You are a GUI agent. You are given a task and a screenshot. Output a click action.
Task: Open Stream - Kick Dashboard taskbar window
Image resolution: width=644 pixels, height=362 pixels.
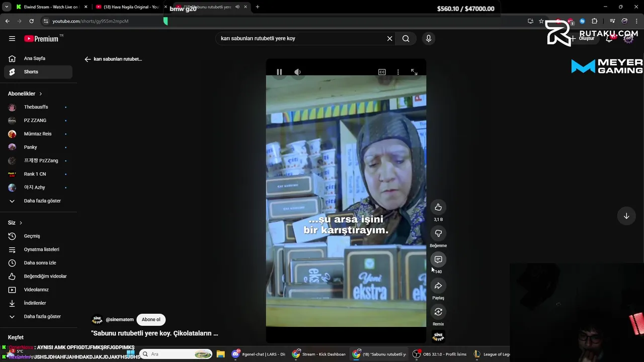[x=319, y=354]
